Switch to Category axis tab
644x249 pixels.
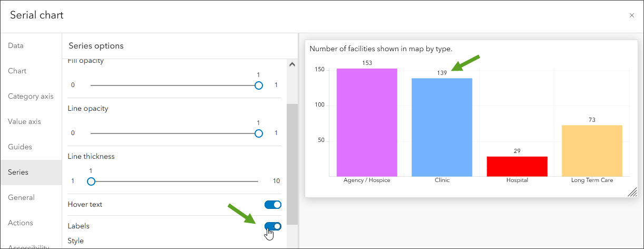pyautogui.click(x=31, y=97)
